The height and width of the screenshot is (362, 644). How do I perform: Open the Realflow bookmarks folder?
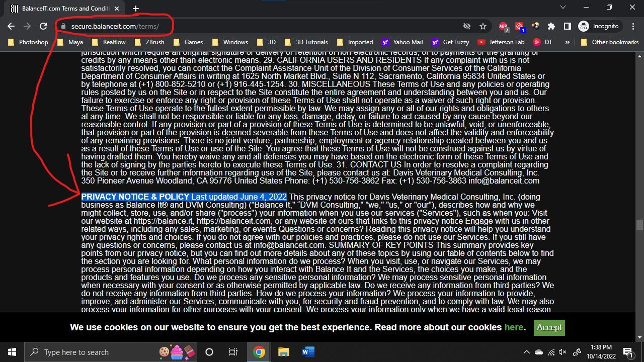click(x=109, y=42)
